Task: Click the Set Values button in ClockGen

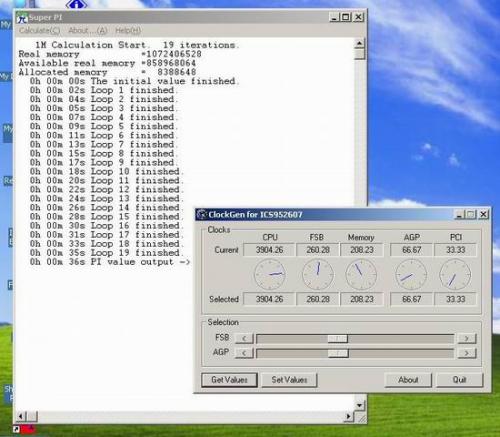Action: point(289,380)
